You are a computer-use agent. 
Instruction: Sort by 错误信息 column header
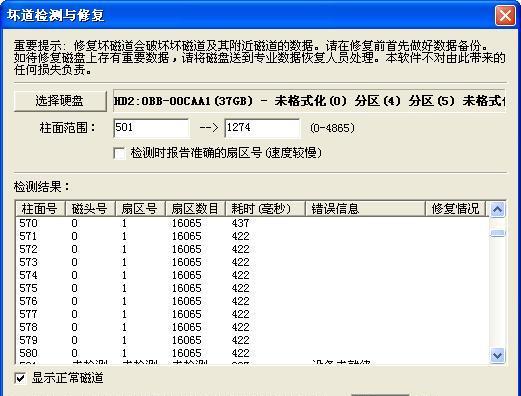pos(365,209)
